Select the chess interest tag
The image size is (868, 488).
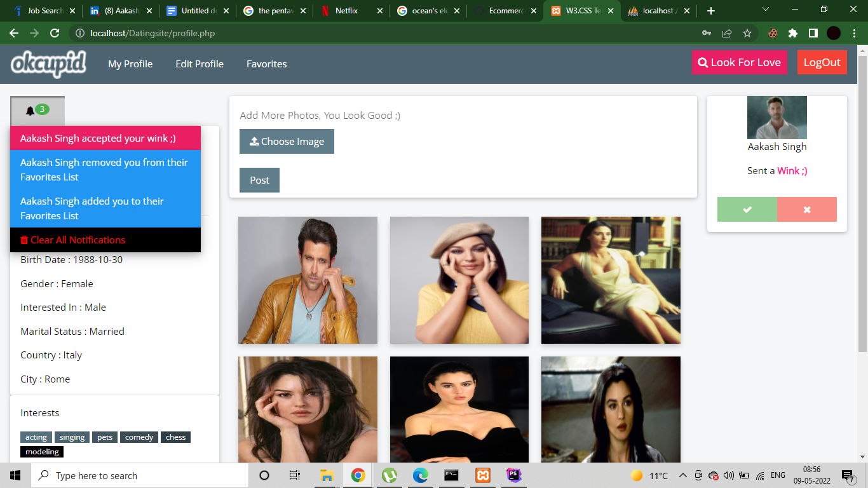[x=175, y=437]
